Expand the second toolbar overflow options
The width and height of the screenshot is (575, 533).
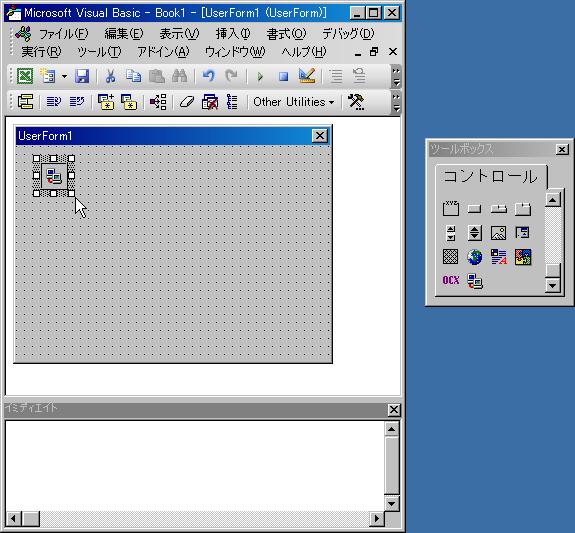[x=396, y=102]
